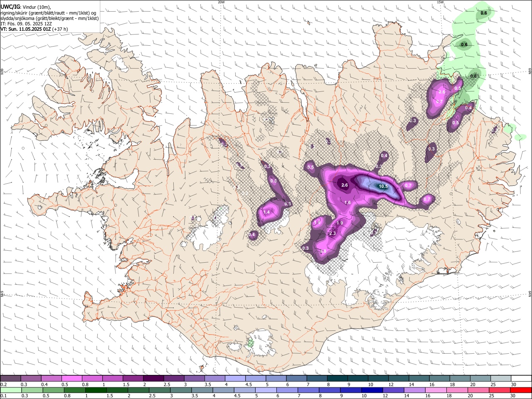Viewport: 532px width, 399px height.
Task: Click the 10.5 precipitation maximum label
Action: pos(383,187)
